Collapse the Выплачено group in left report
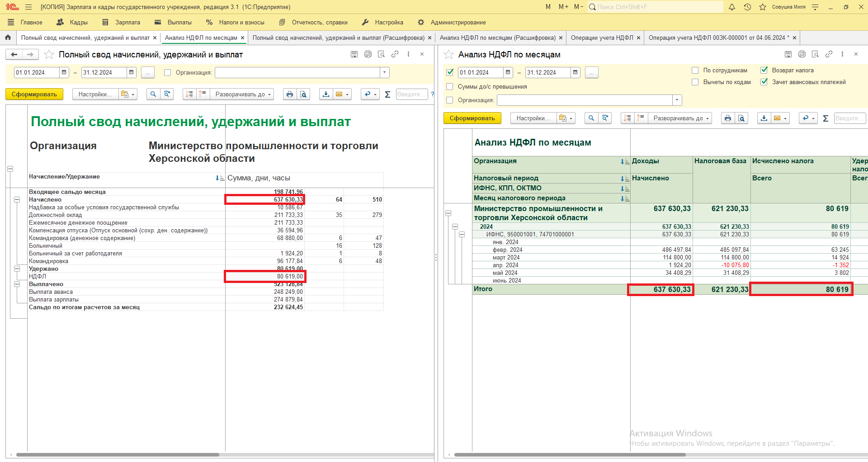This screenshot has height=462, width=868. pyautogui.click(x=17, y=284)
